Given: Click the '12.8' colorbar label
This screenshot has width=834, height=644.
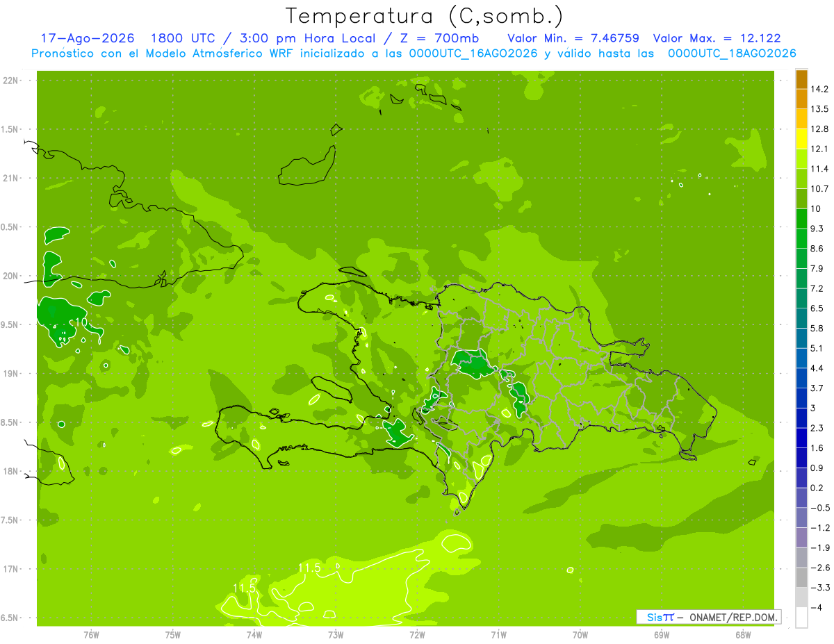Looking at the screenshot, I should click(x=820, y=129).
